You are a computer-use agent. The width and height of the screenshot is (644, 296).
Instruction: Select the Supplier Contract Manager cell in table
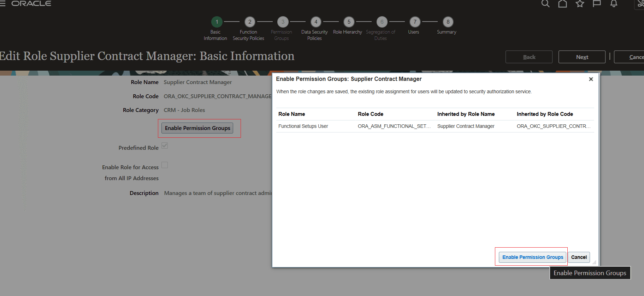[466, 126]
